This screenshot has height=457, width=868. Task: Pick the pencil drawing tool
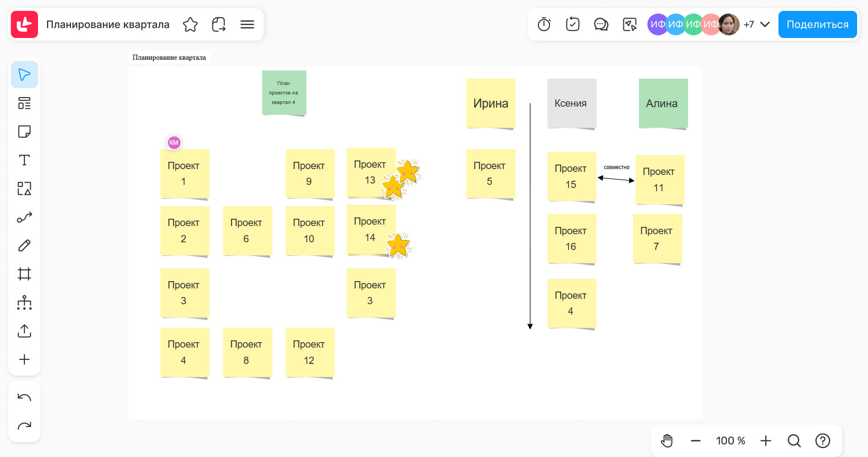click(x=24, y=245)
